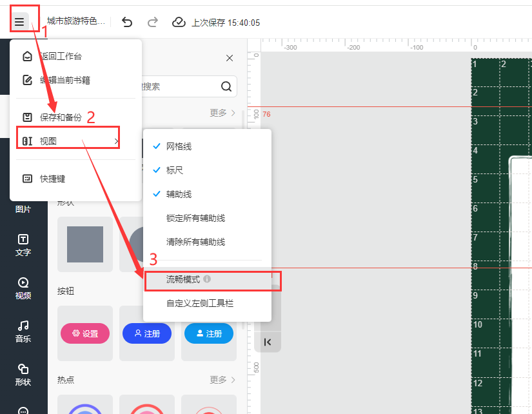This screenshot has height=414, width=532.
Task: Expand the 视图 submenu
Action: pyautogui.click(x=68, y=141)
